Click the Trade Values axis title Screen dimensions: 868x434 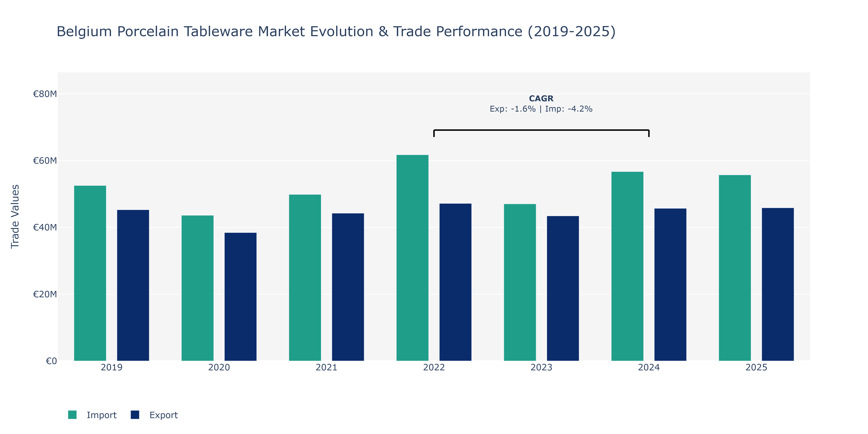coord(15,217)
